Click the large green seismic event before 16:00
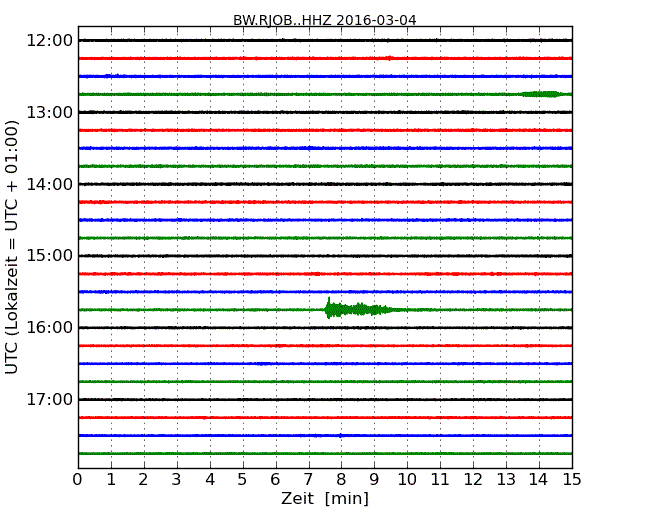Viewport: 650px width, 520px height. tap(359, 309)
